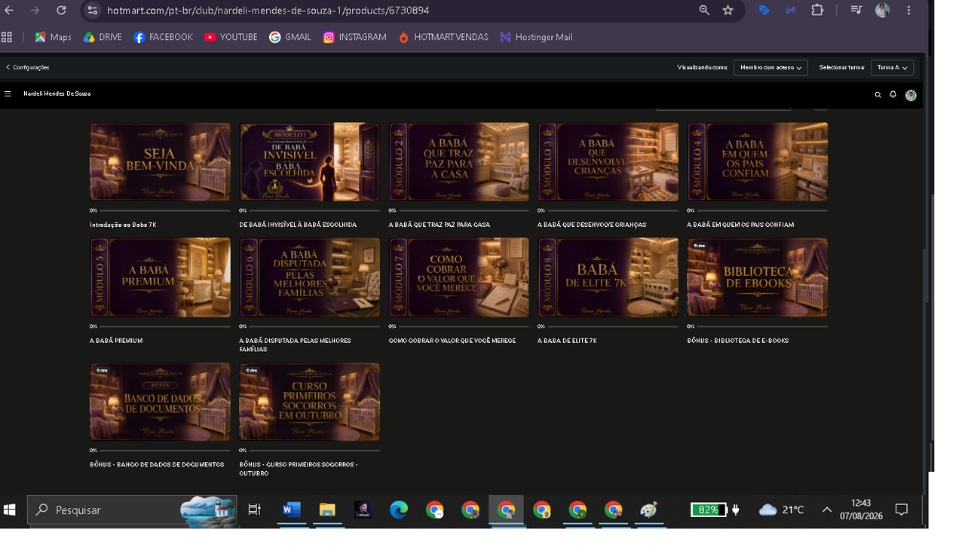
Task: Open the FACEBOOK bookmark
Action: click(x=163, y=37)
